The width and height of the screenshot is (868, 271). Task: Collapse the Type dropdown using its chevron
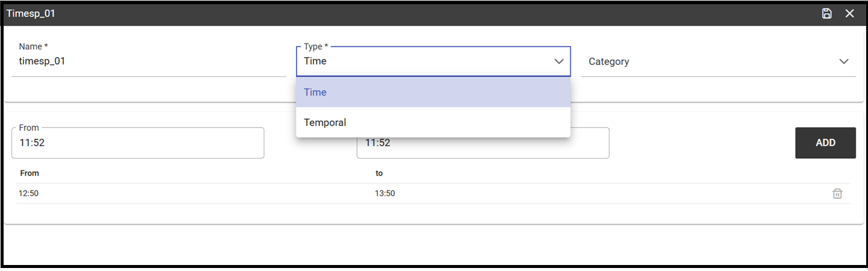[559, 61]
